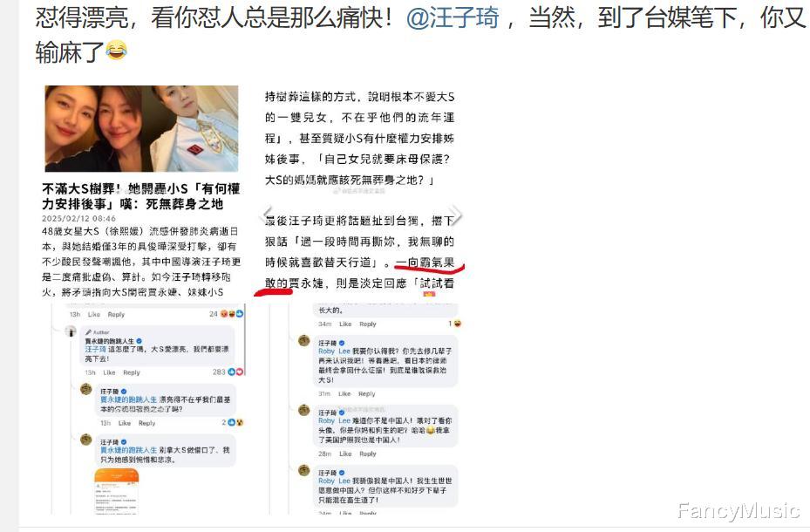Open headline 不滿大S樹葬 article title
Viewport: 810px width, 532px height.
[140, 196]
